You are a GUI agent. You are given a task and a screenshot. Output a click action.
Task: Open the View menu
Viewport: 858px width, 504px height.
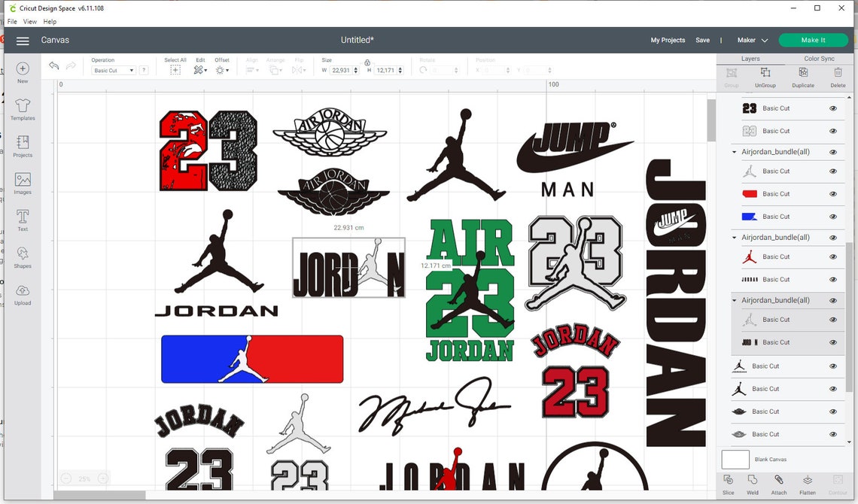coord(29,21)
